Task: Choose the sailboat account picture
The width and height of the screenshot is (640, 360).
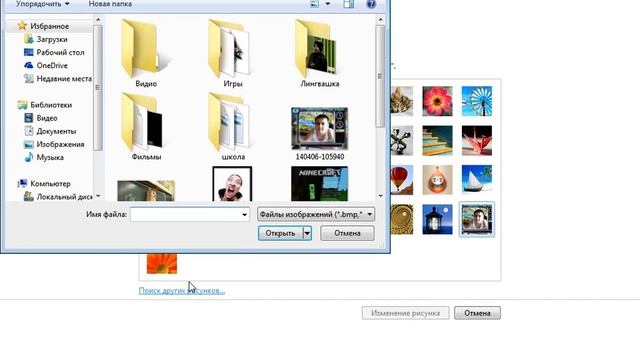Action: point(477,180)
